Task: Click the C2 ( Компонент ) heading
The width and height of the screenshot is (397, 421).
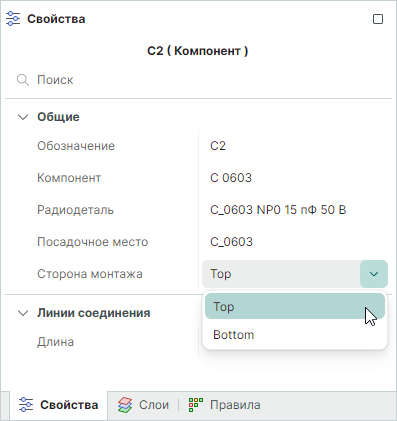Action: tap(198, 51)
